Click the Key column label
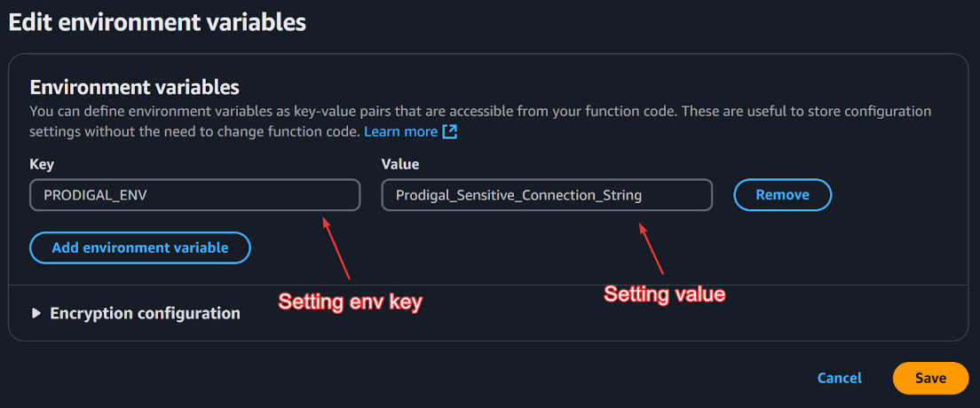This screenshot has height=408, width=980. (x=42, y=164)
